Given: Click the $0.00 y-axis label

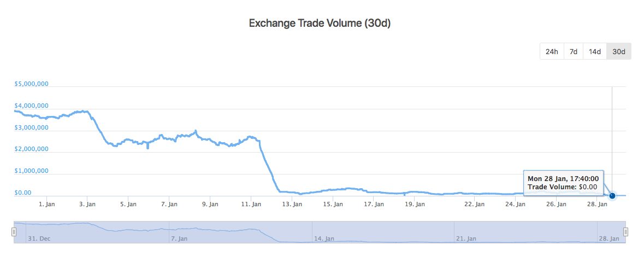Looking at the screenshot, I should point(23,193).
